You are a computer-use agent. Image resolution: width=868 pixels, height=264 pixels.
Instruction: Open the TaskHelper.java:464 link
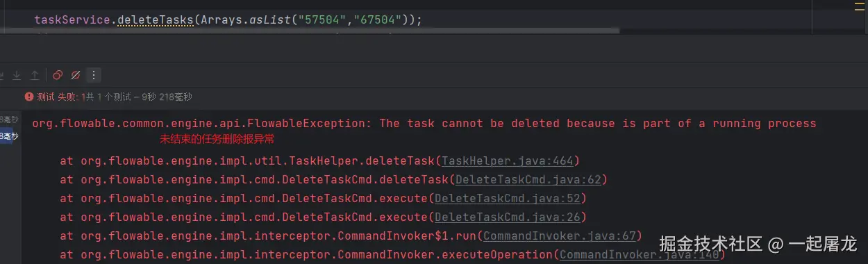coord(508,161)
